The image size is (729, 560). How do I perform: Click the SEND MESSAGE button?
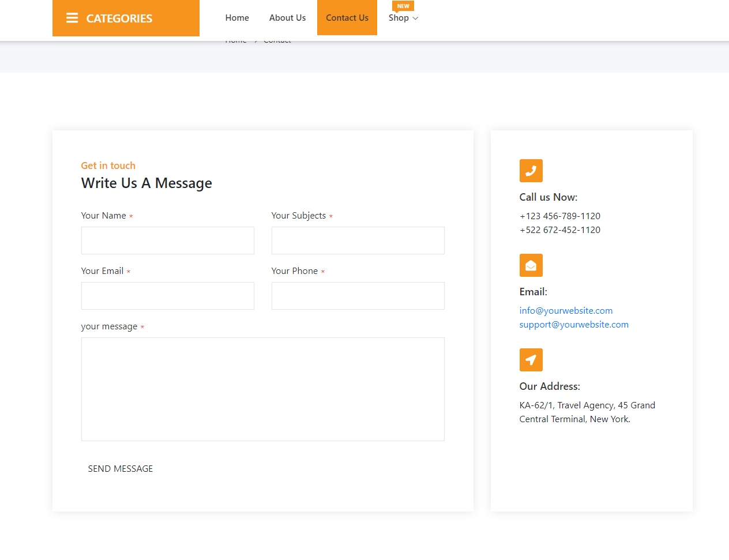(121, 468)
